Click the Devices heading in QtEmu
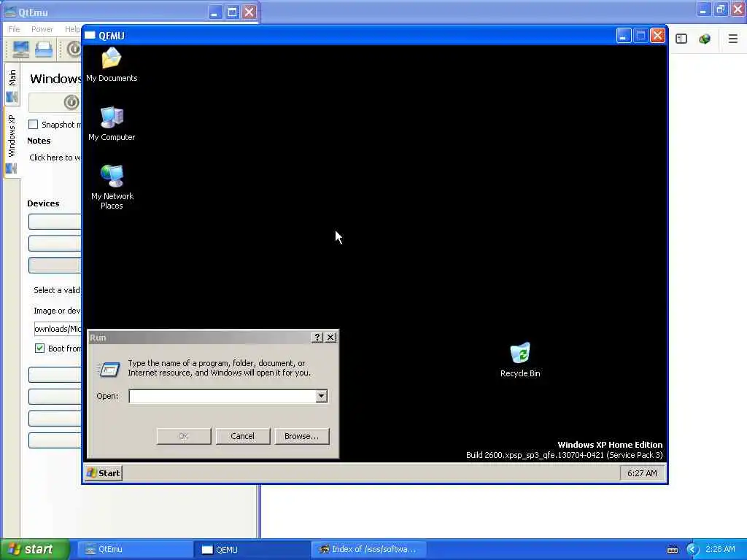Image resolution: width=747 pixels, height=560 pixels. (x=43, y=203)
